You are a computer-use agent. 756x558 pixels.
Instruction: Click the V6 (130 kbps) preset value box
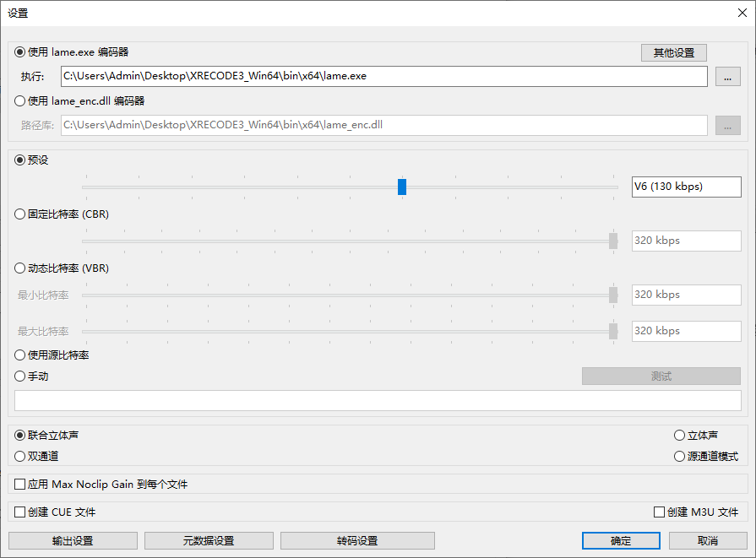pos(687,187)
